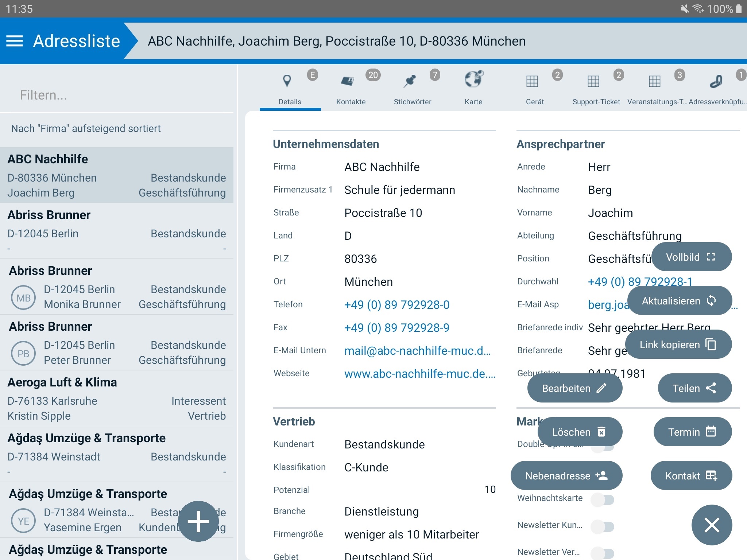Tap Aktualisieren to refresh data
Viewport: 747px width, 560px height.
[680, 300]
